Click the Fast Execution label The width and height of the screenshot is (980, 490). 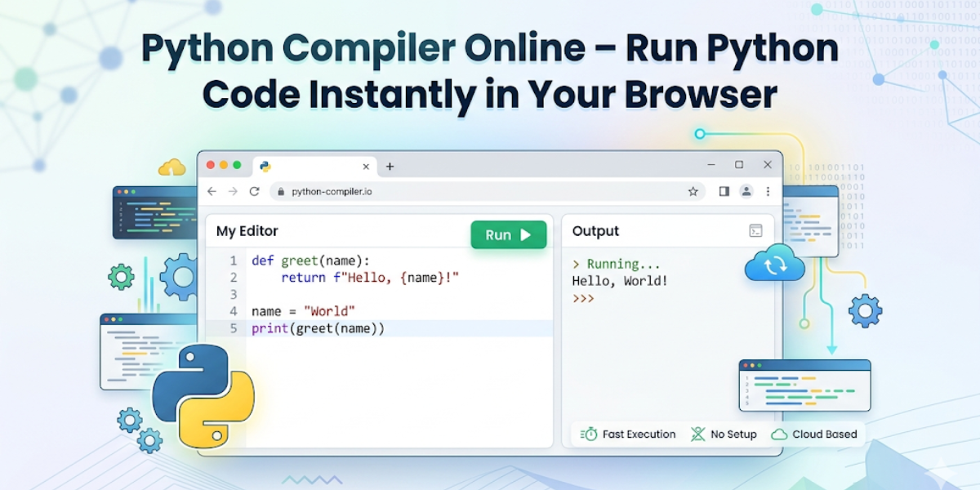639,434
